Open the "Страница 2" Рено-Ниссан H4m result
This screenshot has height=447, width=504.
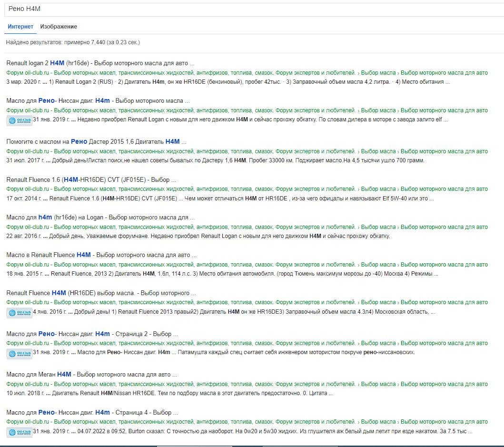[x=92, y=334]
